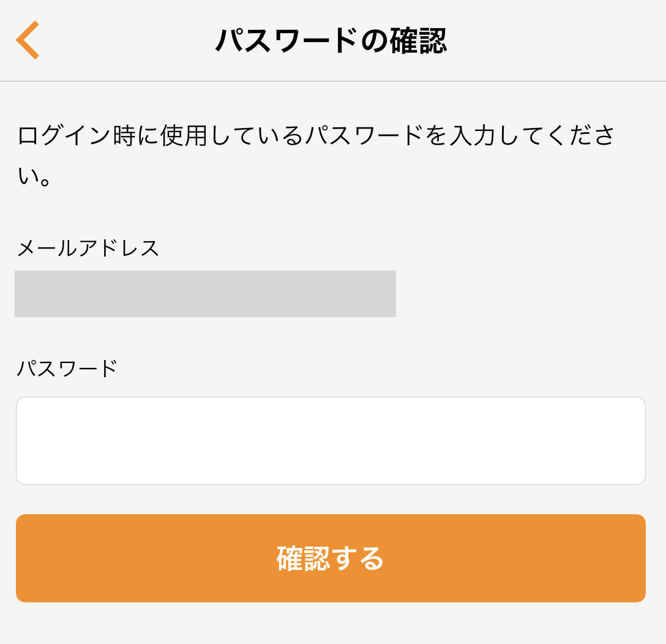Click the パスワード field label
Viewport: 666px width, 644px height.
67,369
